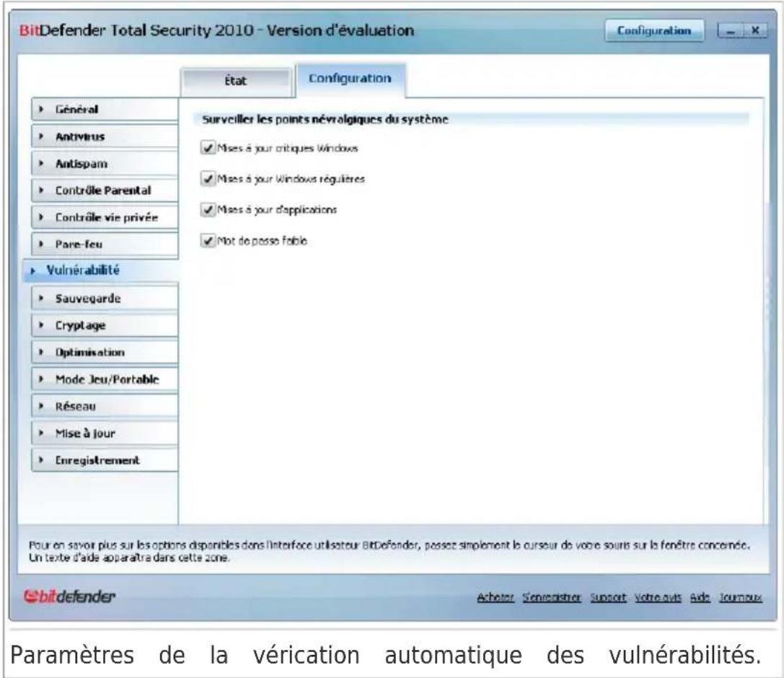The image size is (784, 678).
Task: Open Mode Jeu/Portable settings
Action: [x=105, y=379]
